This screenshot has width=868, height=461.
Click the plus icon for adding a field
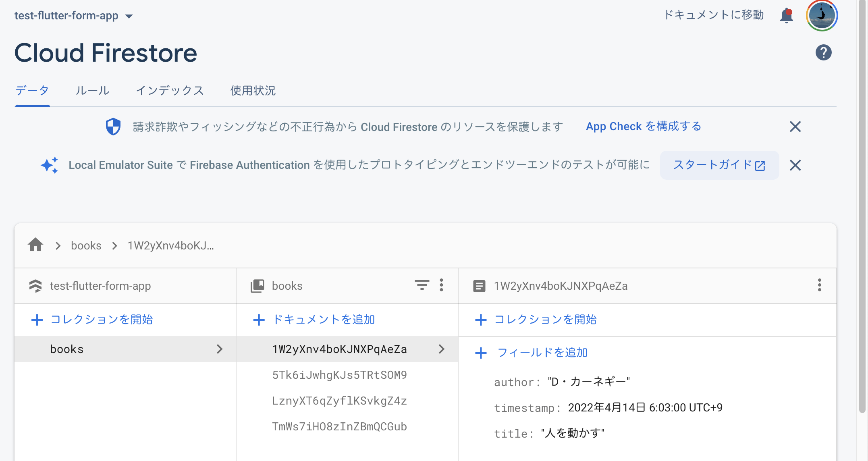[x=481, y=353]
